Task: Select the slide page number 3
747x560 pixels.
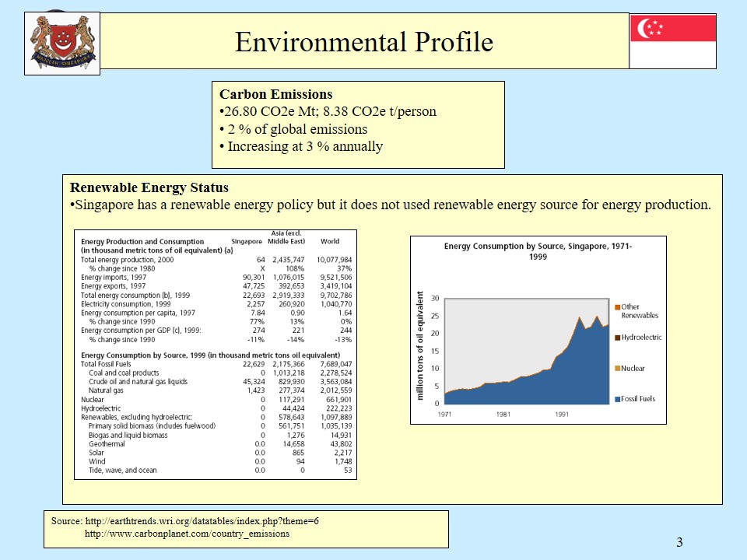Action: tap(679, 542)
